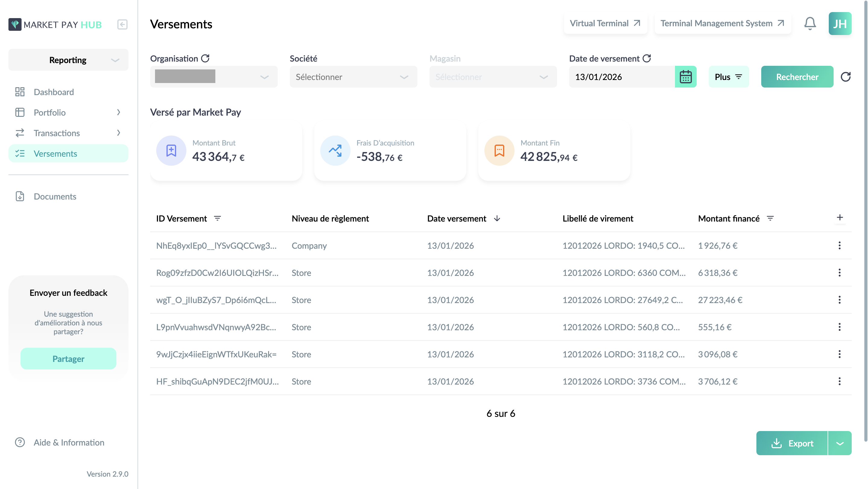Expand the Reporting section selector
The image size is (868, 489).
[x=68, y=60]
